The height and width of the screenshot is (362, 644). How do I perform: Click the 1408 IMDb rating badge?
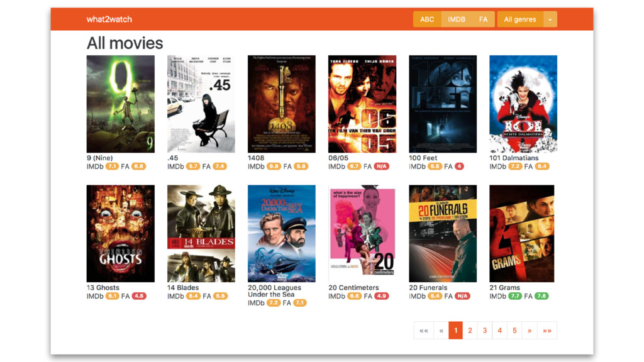pos(274,166)
